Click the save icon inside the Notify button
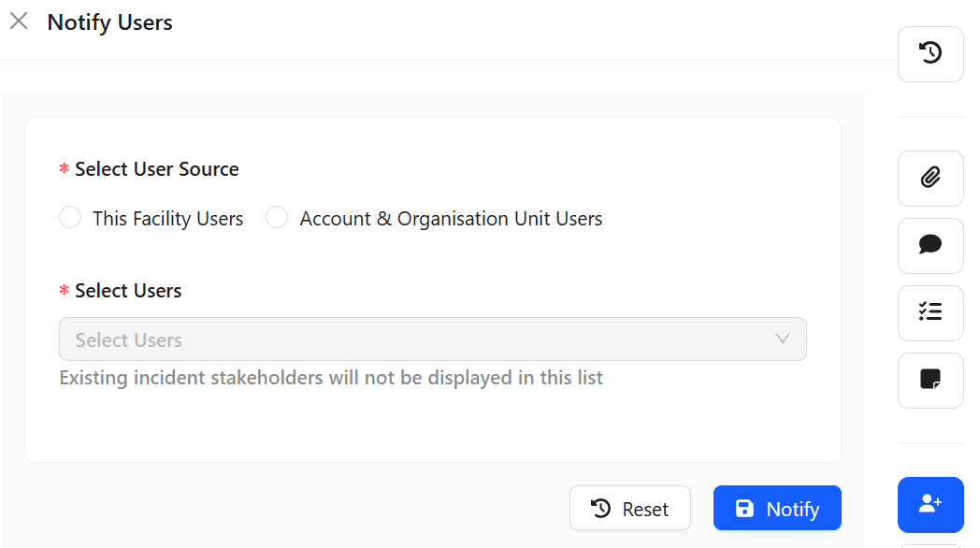 pyautogui.click(x=745, y=508)
